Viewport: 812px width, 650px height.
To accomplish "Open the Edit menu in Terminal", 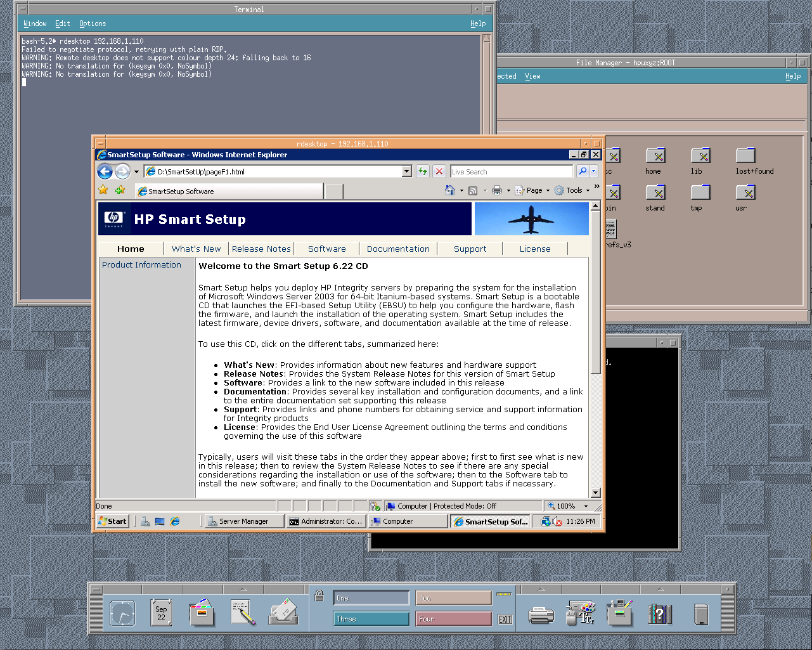I will [62, 23].
